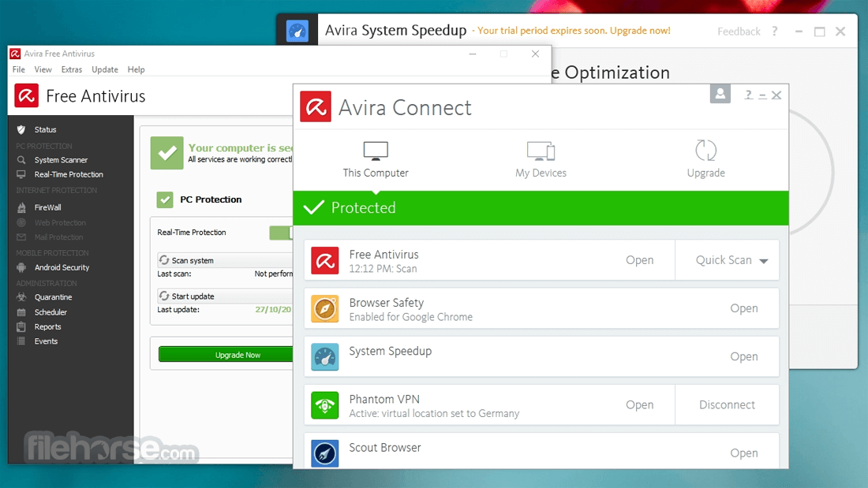Open the Update menu
Viewport: 868px width, 488px height.
[x=105, y=69]
